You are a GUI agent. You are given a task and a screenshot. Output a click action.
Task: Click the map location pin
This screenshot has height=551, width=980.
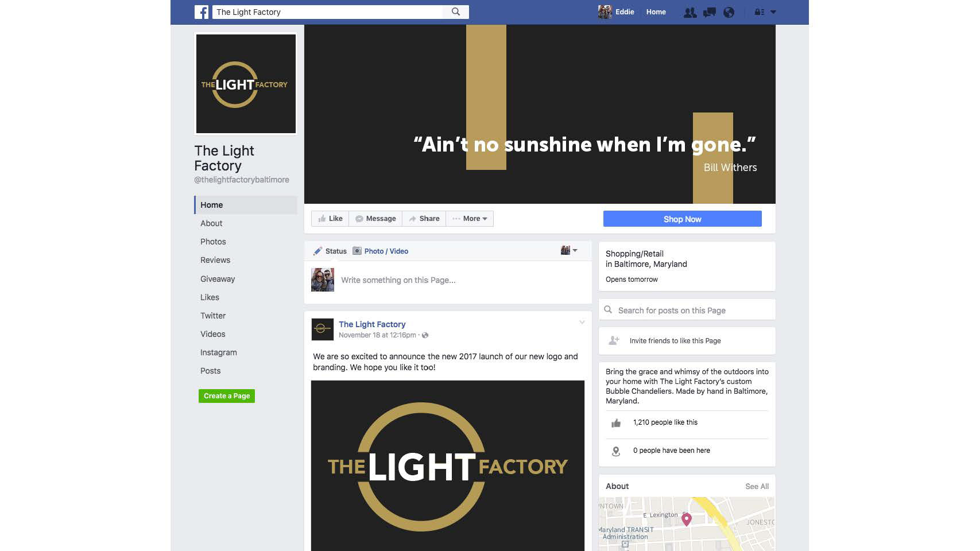[x=686, y=519]
